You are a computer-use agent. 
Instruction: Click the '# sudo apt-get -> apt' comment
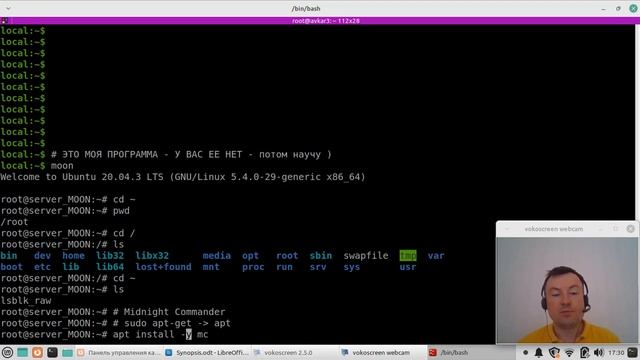tap(172, 323)
